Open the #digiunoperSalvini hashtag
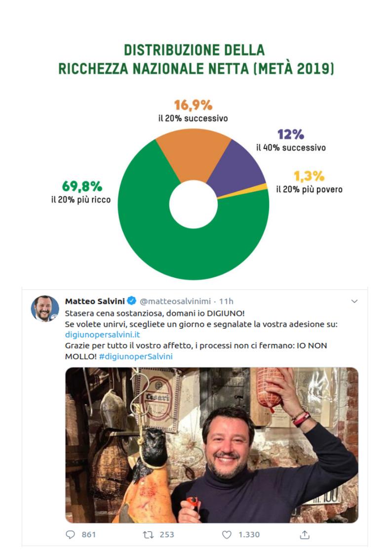Image resolution: width=392 pixels, height=555 pixels. 136,356
